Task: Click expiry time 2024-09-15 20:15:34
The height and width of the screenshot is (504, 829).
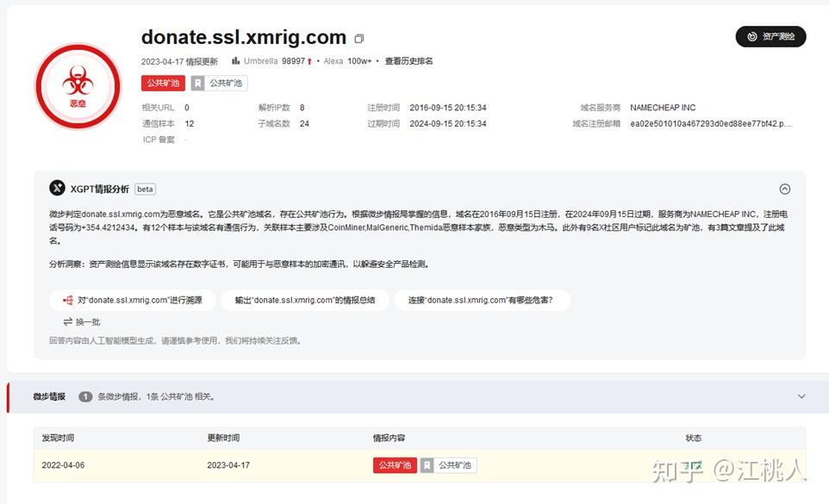Action: coord(448,123)
